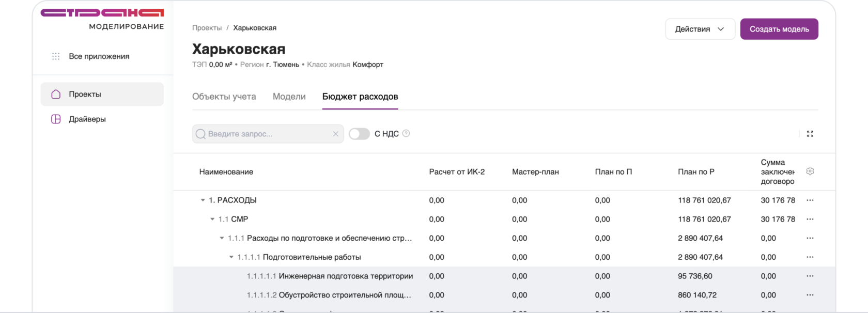The width and height of the screenshot is (868, 313).
Task: Collapse the 1. РАСХОДЫ tree row
Action: [x=203, y=200]
